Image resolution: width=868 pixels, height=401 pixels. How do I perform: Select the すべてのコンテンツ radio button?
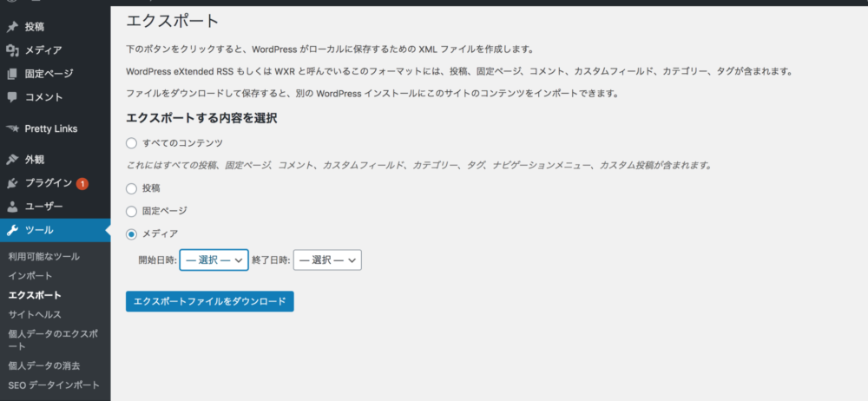point(131,143)
